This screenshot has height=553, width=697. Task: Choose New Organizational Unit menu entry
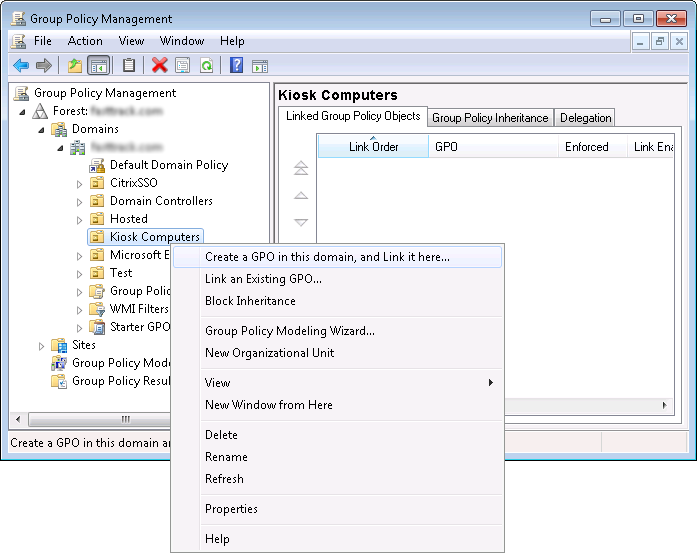coord(337,353)
